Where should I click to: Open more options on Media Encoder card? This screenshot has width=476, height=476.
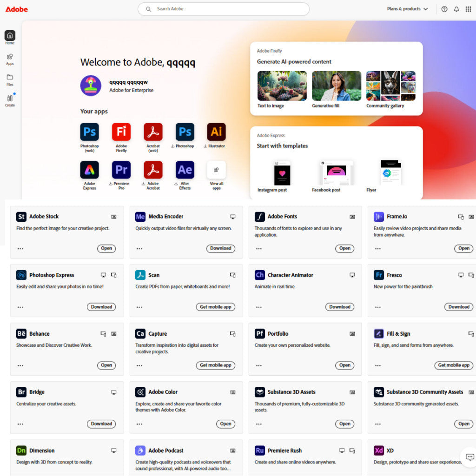point(139,249)
